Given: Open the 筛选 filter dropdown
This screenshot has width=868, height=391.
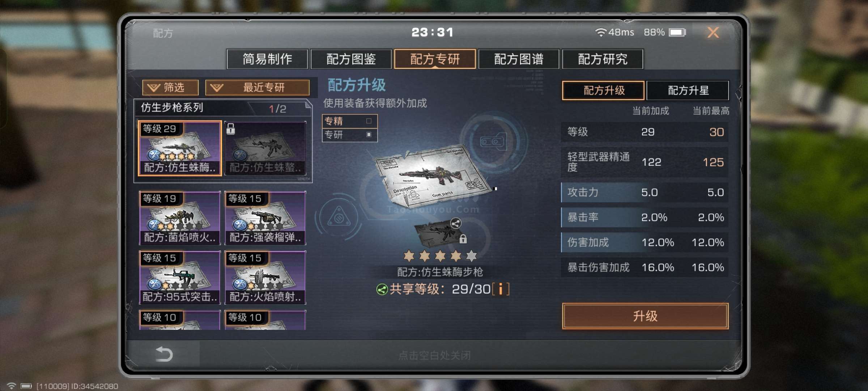Looking at the screenshot, I should click(x=170, y=87).
